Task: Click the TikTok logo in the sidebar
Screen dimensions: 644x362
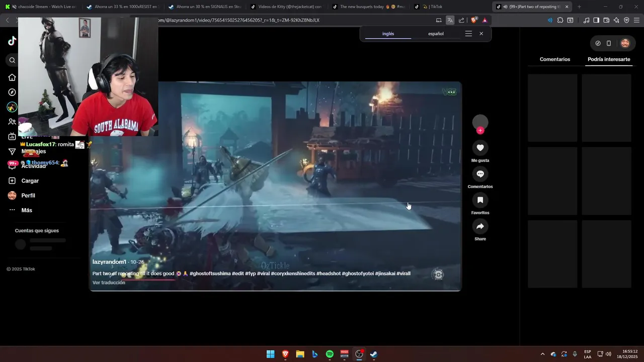Action: click(12, 41)
